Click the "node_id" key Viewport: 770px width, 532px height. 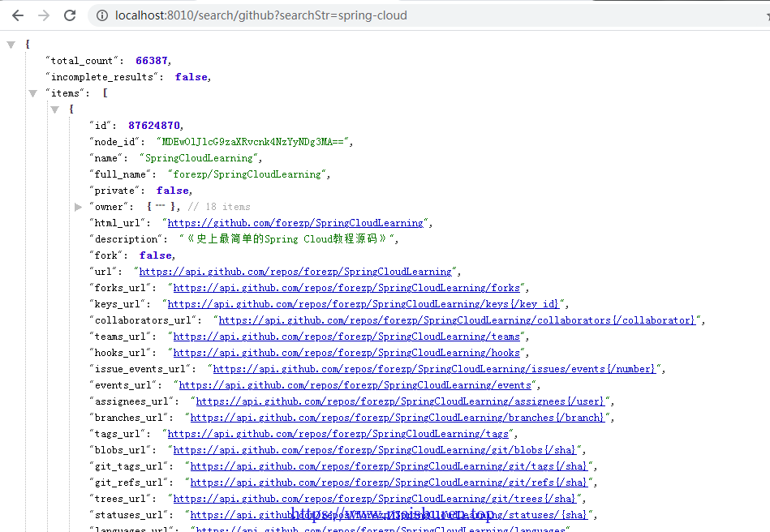pyautogui.click(x=114, y=142)
